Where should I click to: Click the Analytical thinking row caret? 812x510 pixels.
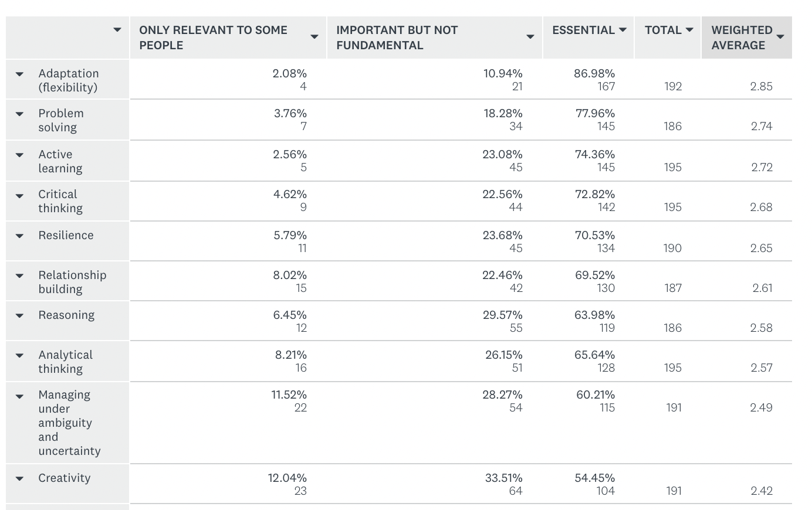point(19,356)
